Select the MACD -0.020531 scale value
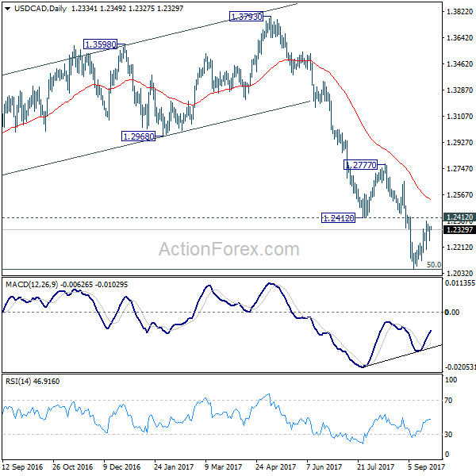The height and width of the screenshot is (476, 476). (460, 367)
